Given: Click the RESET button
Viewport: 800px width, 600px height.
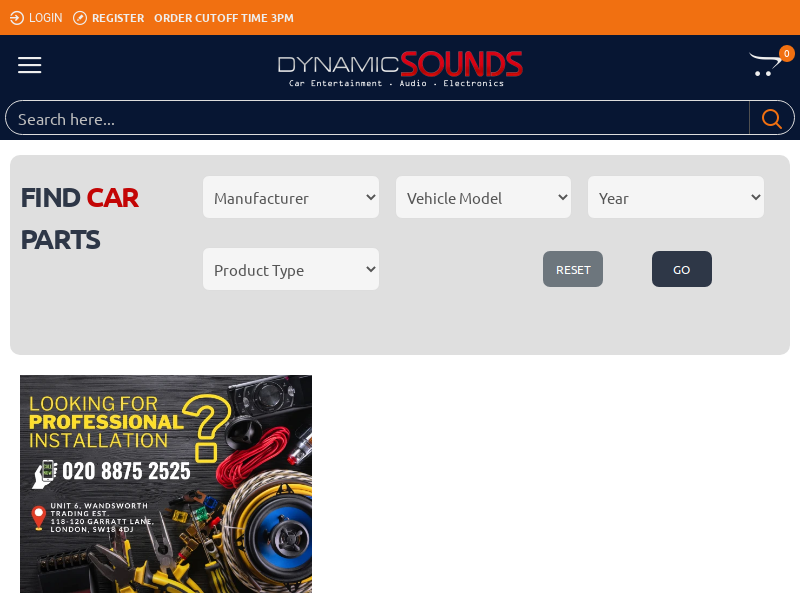Looking at the screenshot, I should pos(572,269).
